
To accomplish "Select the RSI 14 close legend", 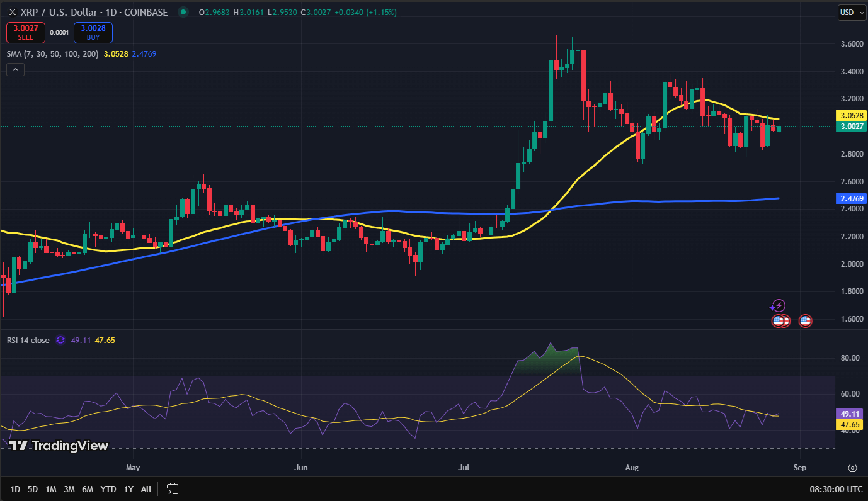I will click(x=28, y=340).
